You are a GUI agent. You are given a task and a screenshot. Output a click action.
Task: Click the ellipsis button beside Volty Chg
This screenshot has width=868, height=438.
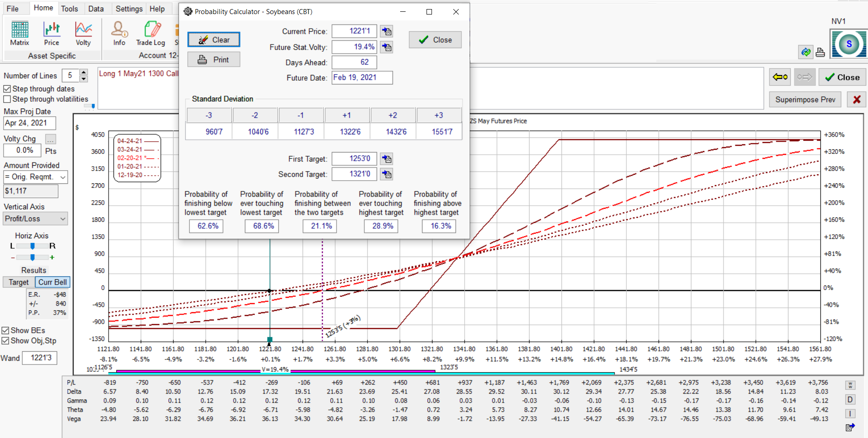[x=50, y=139]
